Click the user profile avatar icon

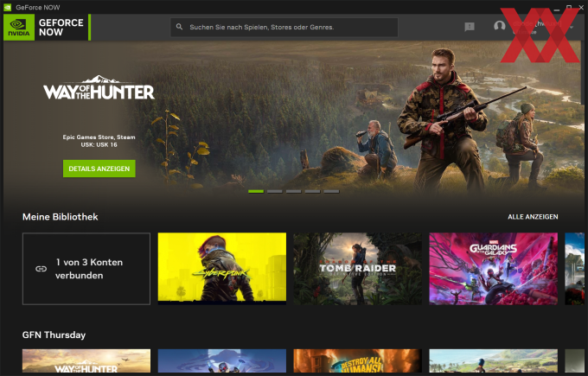click(x=500, y=26)
